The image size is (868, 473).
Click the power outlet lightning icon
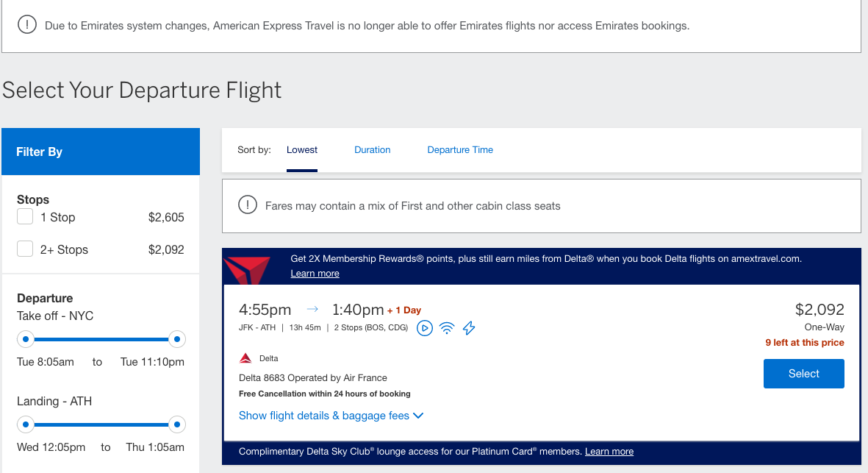coord(469,328)
